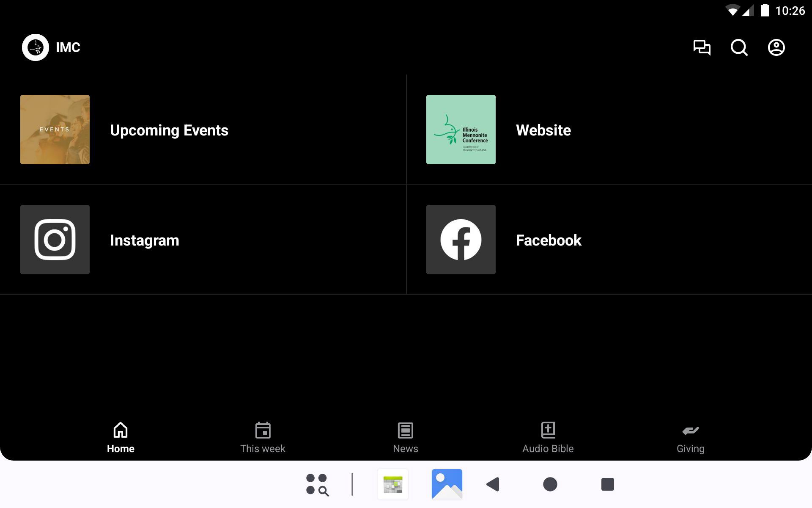Screen dimensions: 812x508
Task: Open the Website text link
Action: pos(543,130)
